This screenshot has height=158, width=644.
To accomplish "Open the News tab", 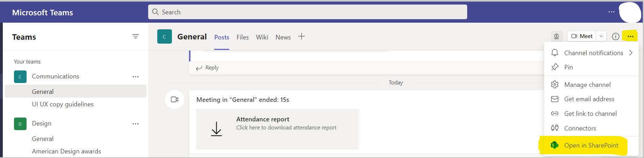I will click(x=283, y=37).
